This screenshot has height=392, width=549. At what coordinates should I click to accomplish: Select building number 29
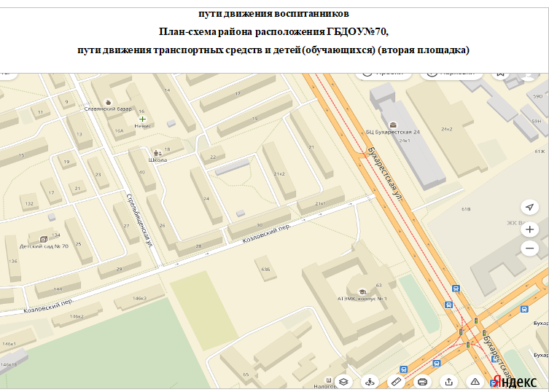pos(119,269)
